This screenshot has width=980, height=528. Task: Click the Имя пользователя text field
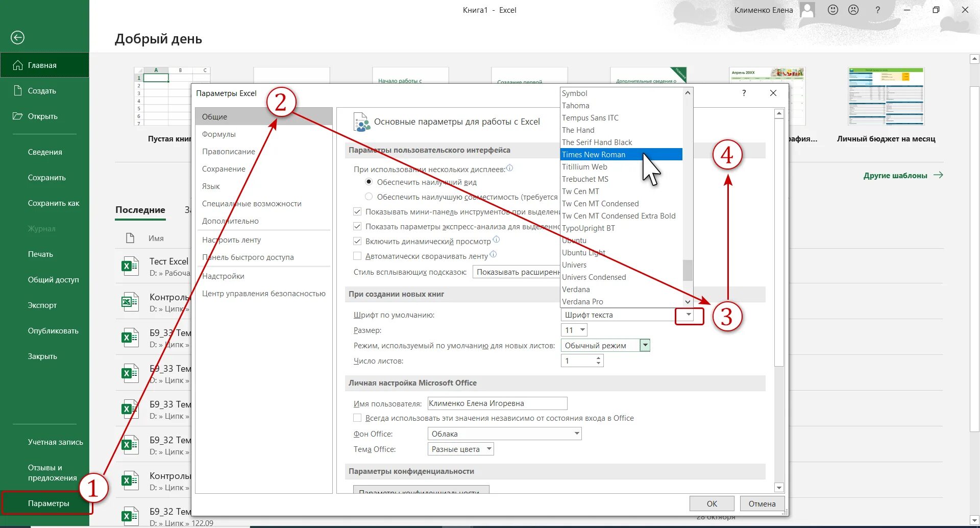(497, 403)
